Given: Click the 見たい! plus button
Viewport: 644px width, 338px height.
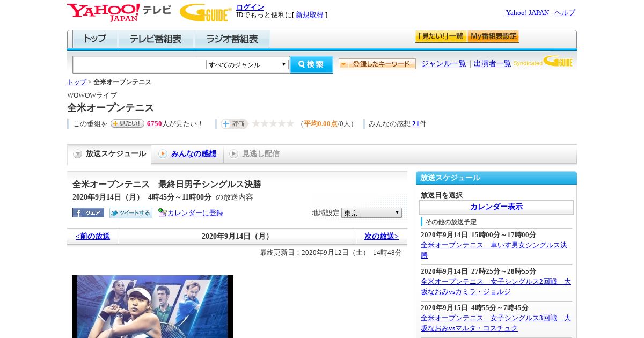Looking at the screenshot, I should click(x=127, y=123).
